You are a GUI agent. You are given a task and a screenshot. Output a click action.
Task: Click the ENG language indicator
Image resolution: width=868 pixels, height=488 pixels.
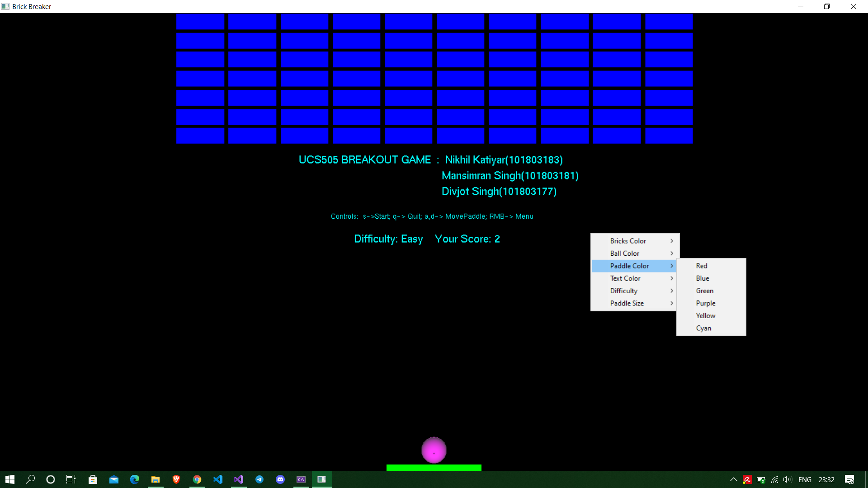tap(805, 479)
